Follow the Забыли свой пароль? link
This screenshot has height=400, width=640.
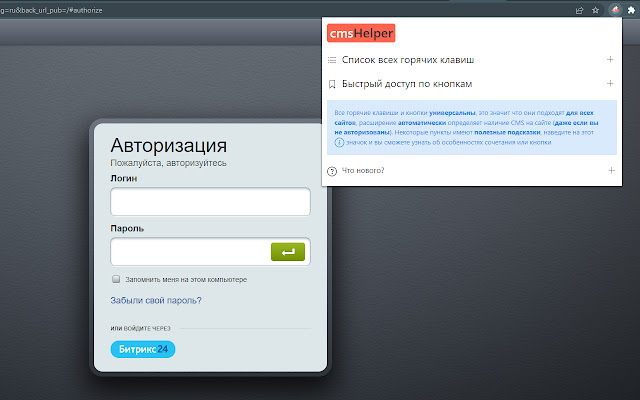(x=156, y=301)
